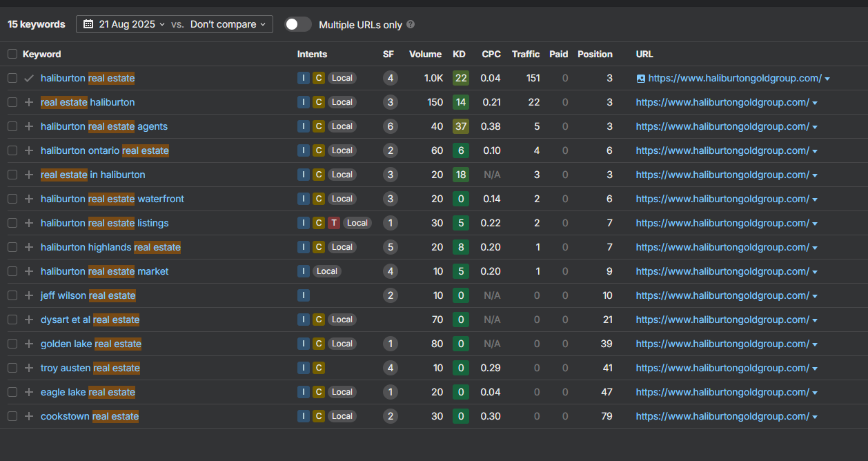The image size is (868, 461).
Task: Click the plus icon for haliburton real estate waterfront
Action: [x=28, y=199]
